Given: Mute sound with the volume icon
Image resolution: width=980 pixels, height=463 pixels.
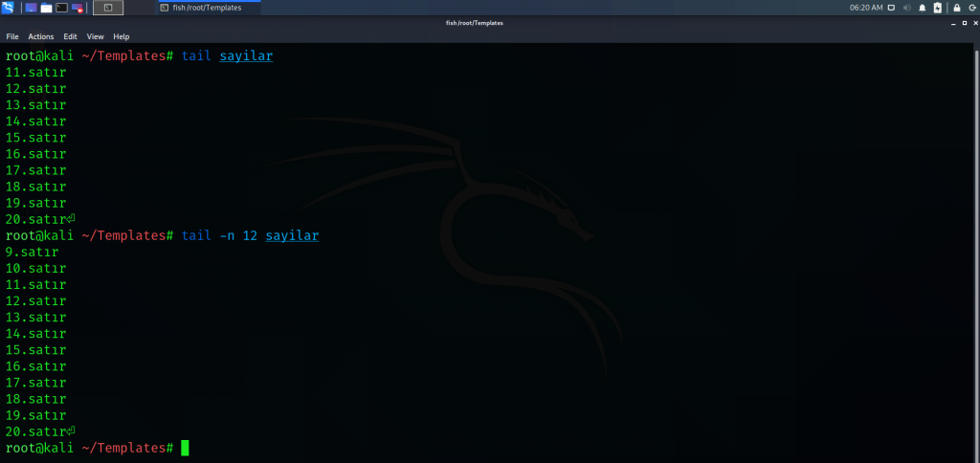Looking at the screenshot, I should click(x=906, y=8).
